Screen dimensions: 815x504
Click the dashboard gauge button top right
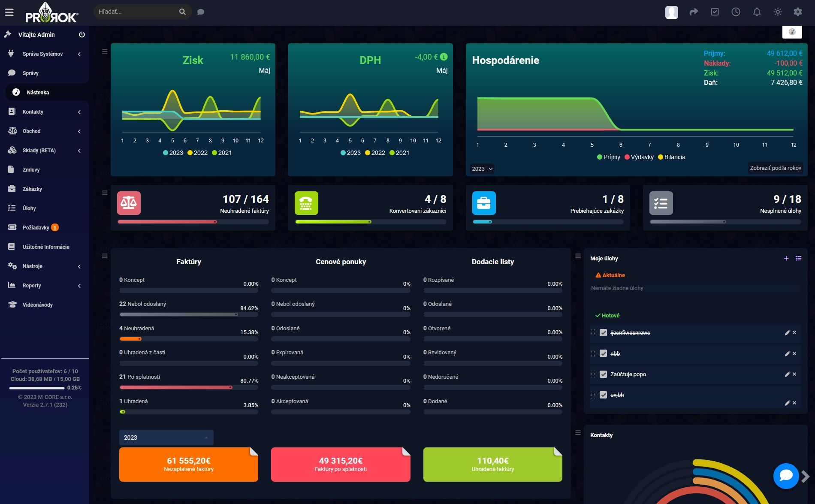pyautogui.click(x=792, y=32)
